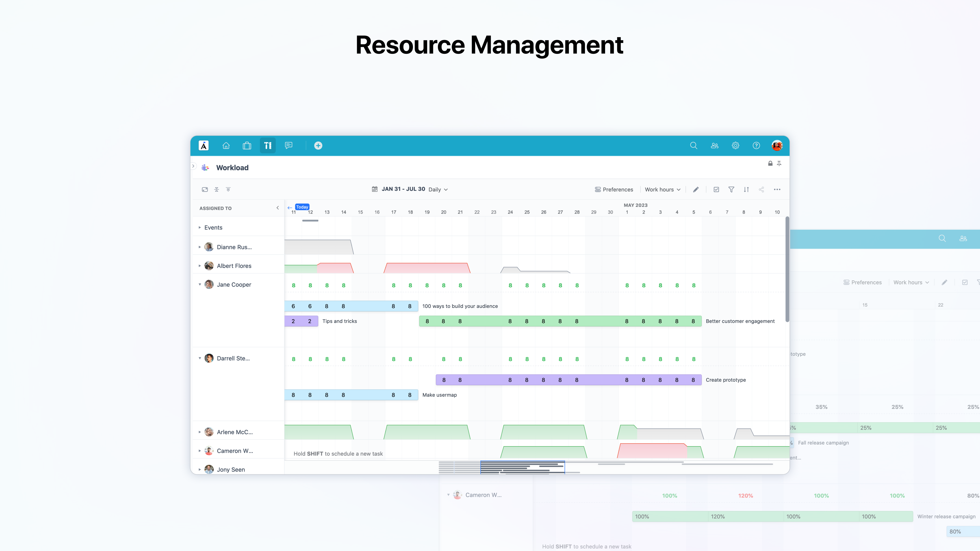Click the Today button
The height and width of the screenshot is (551, 980).
click(302, 207)
